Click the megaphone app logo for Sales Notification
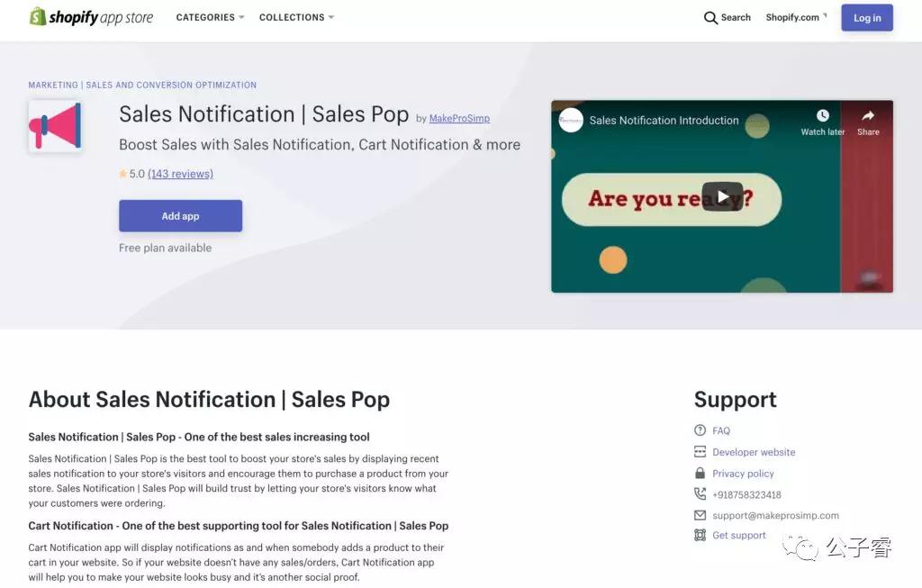 point(56,126)
